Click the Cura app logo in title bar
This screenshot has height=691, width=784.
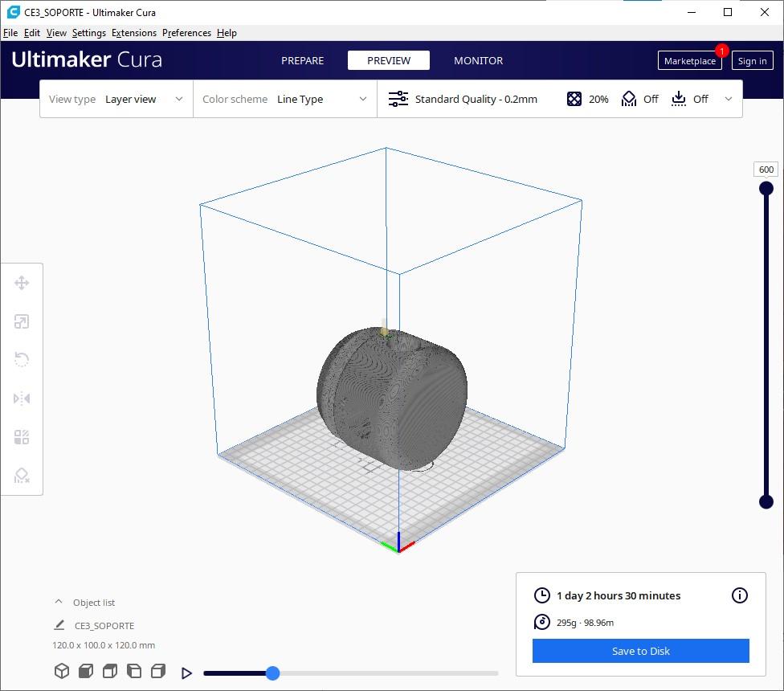point(13,12)
